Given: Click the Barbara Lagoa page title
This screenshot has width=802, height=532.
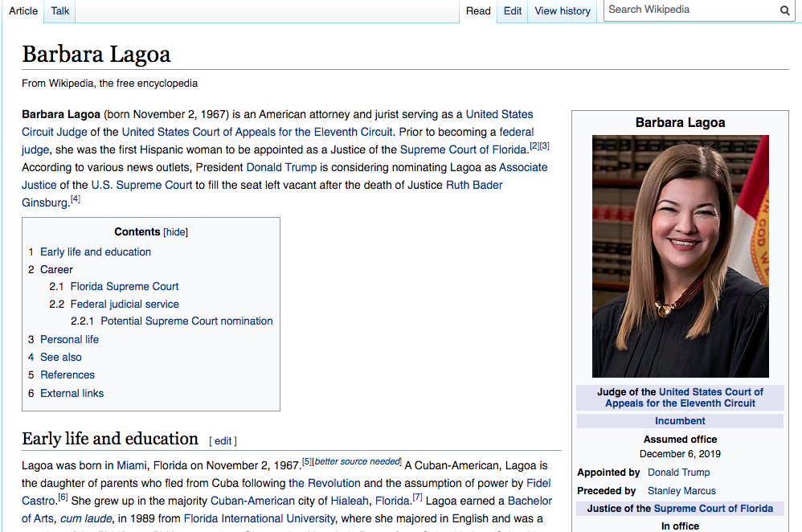Looking at the screenshot, I should coord(96,54).
